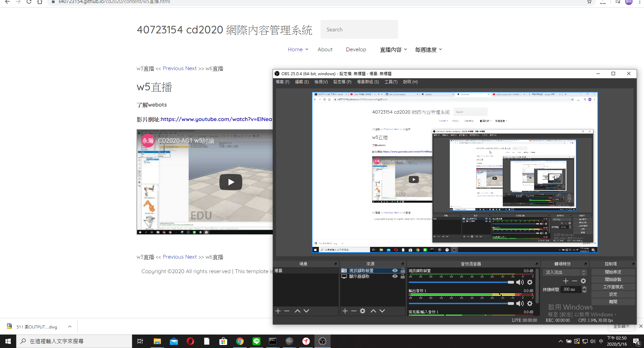Mute the 視訊擷取裝置 audio speaker icon

pos(520,282)
